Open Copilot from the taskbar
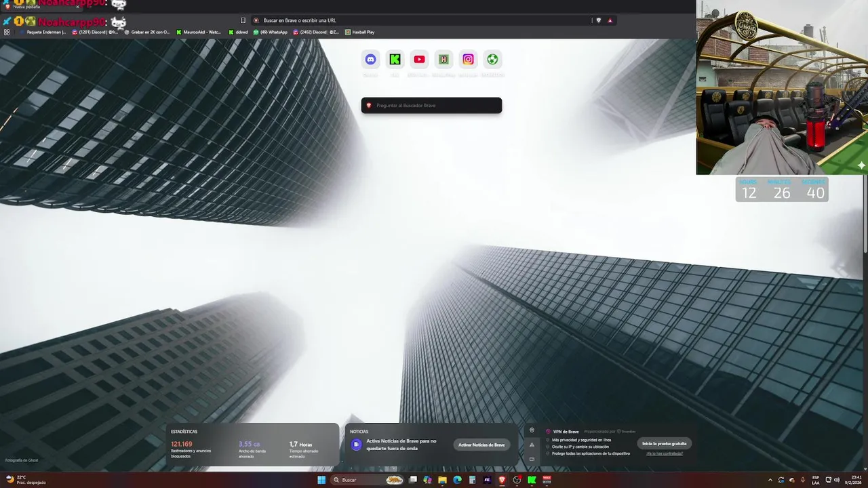The height and width of the screenshot is (488, 868). click(427, 480)
